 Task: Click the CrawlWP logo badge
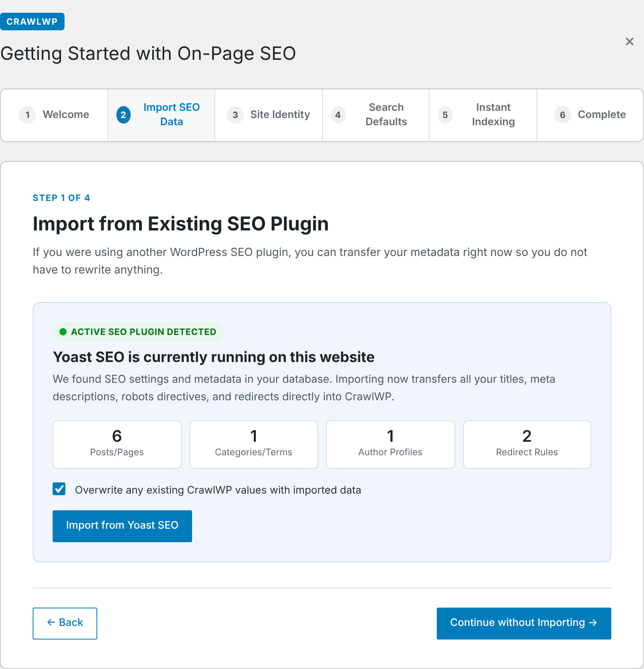pos(32,22)
